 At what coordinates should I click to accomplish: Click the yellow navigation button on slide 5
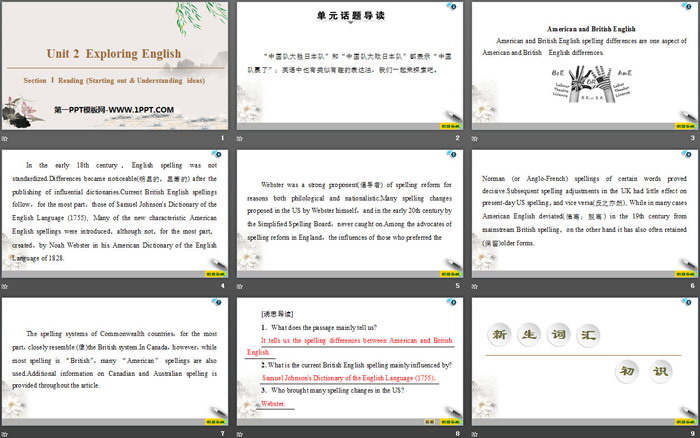[x=450, y=274]
